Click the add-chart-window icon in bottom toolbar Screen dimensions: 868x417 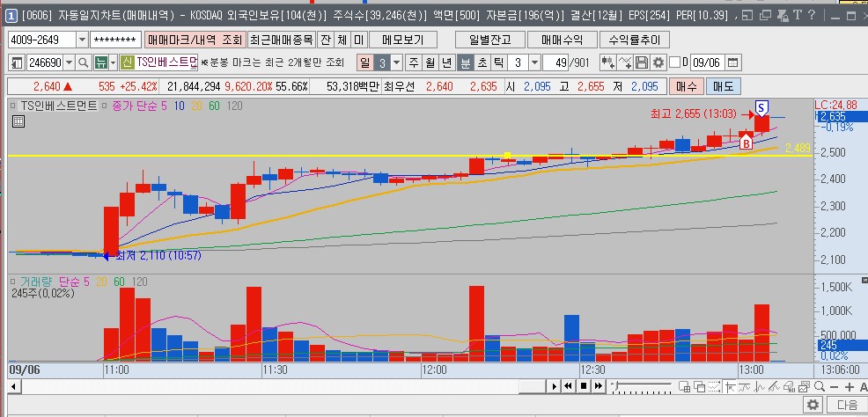[685, 386]
